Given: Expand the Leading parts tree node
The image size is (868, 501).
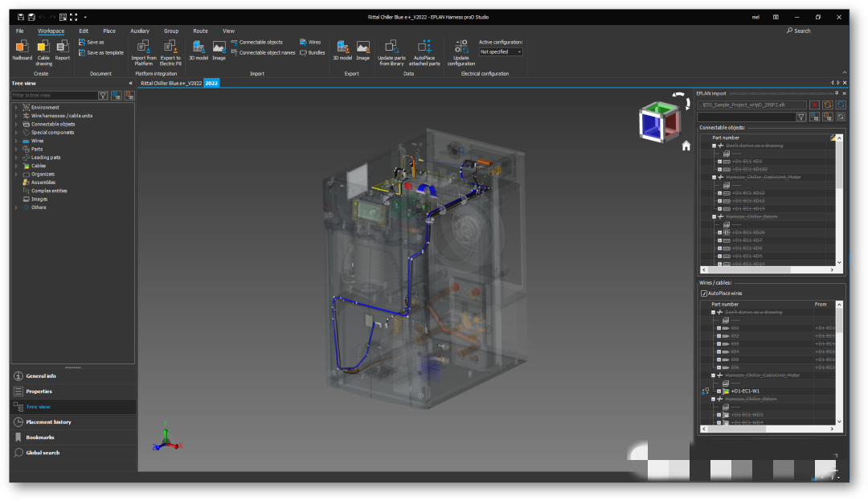Looking at the screenshot, I should coord(16,158).
